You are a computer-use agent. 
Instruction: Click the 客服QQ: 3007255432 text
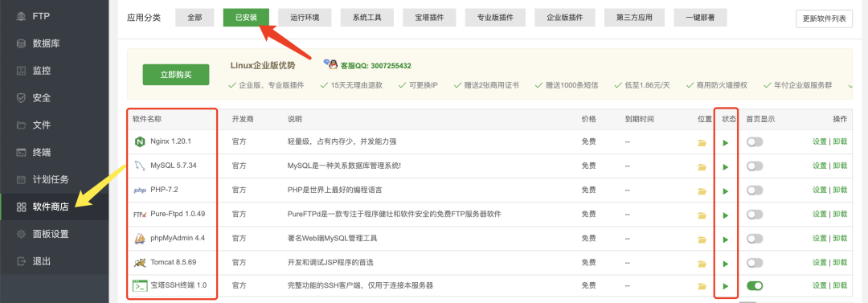(x=376, y=65)
